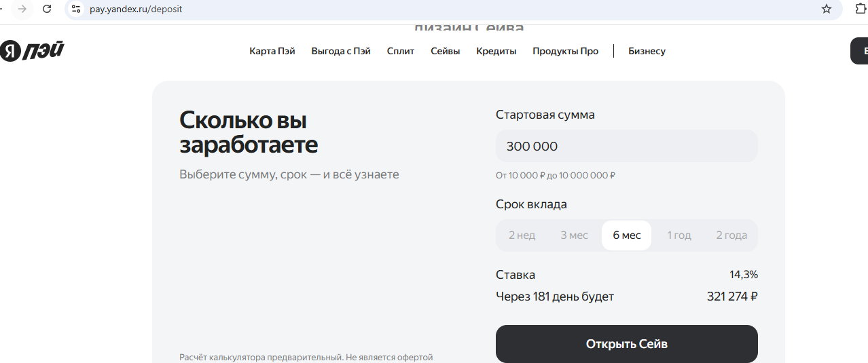
Task: Open the Сплит navigation item
Action: pos(400,51)
